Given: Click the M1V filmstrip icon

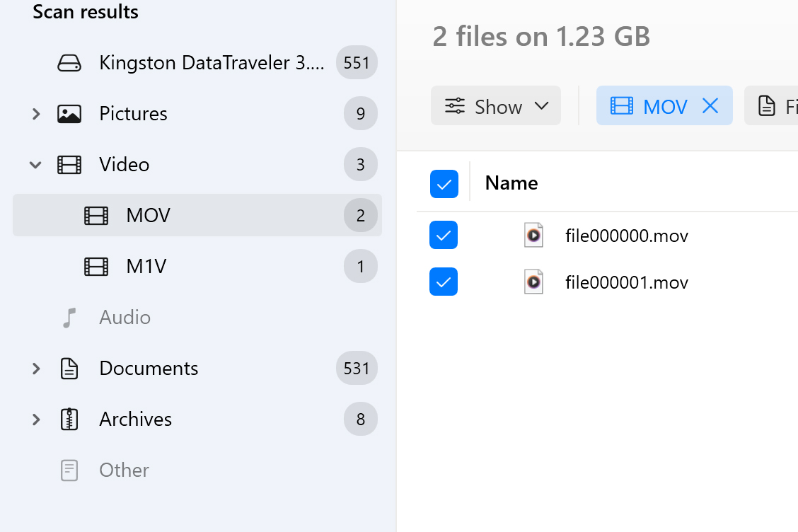Looking at the screenshot, I should point(96,267).
